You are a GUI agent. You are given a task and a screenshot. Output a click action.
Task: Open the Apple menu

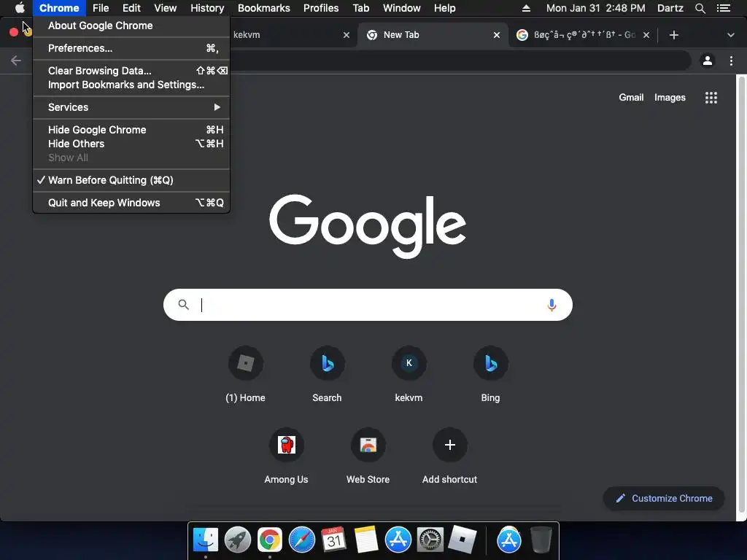click(20, 8)
